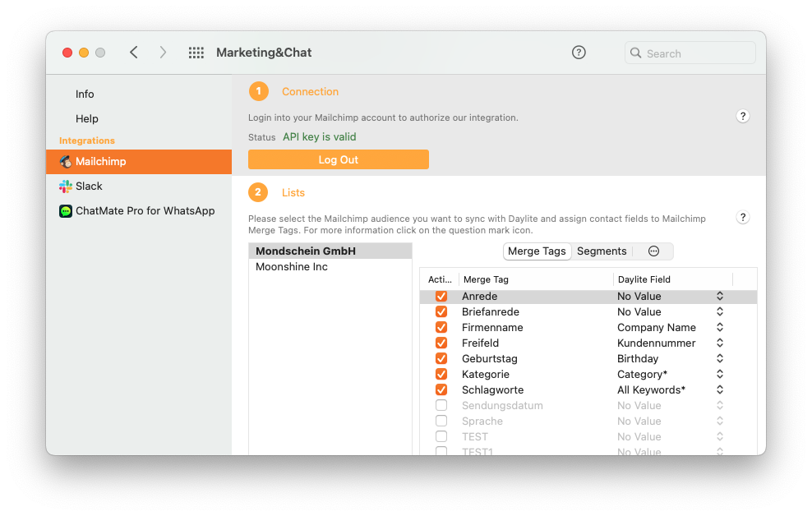812x516 pixels.
Task: Switch to the Merge Tags tab
Action: pos(537,251)
